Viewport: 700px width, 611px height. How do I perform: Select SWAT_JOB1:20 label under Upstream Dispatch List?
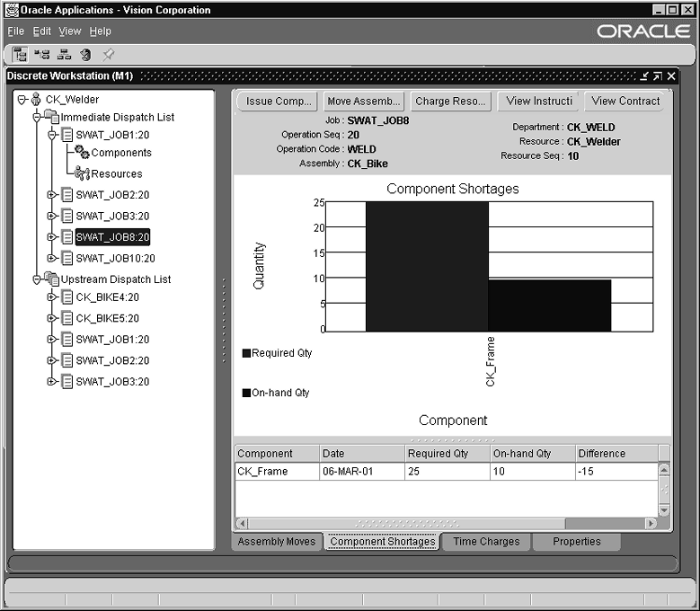(112, 340)
